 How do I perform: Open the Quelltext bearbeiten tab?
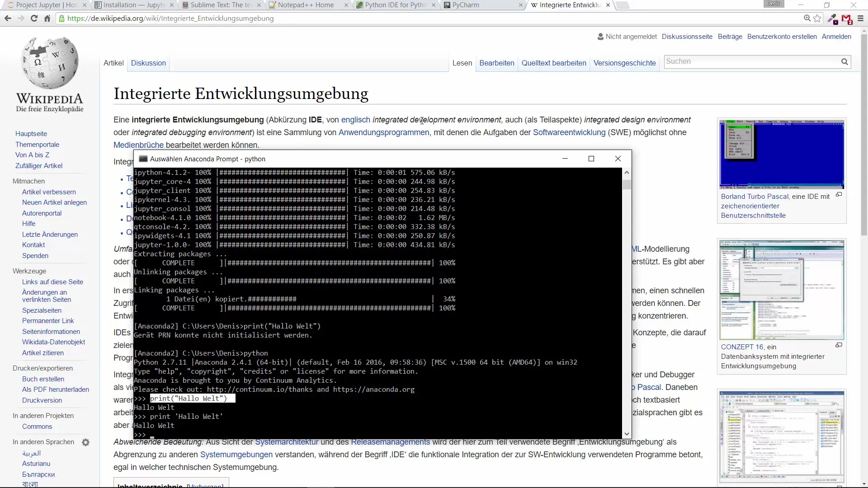pyautogui.click(x=554, y=63)
